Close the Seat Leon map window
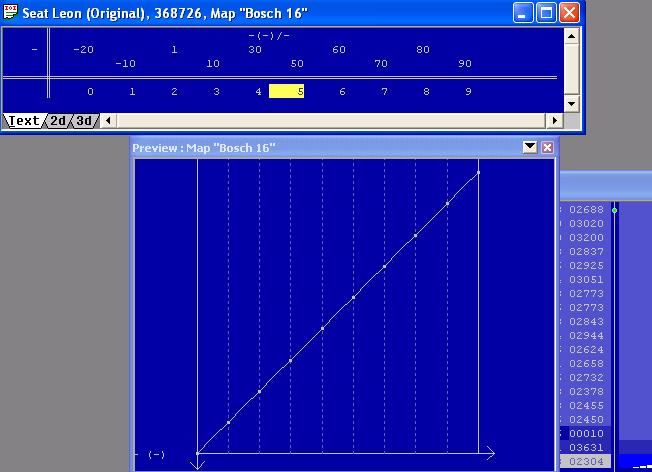 pos(569,12)
